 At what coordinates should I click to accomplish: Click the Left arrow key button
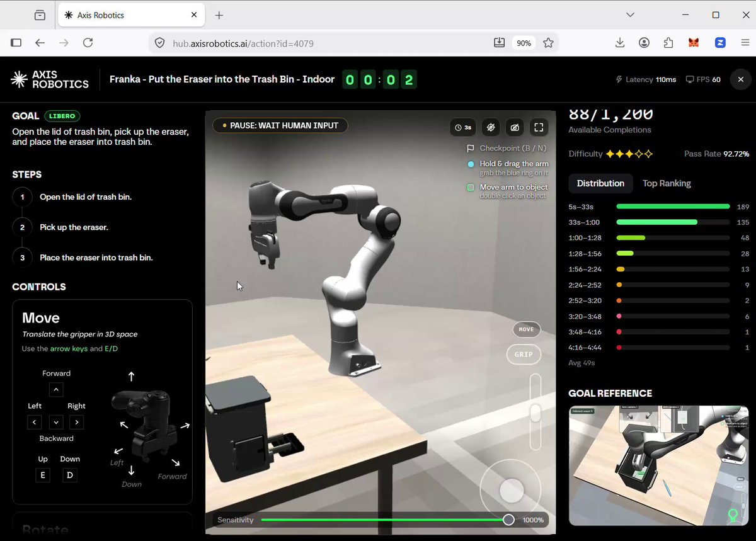[35, 422]
